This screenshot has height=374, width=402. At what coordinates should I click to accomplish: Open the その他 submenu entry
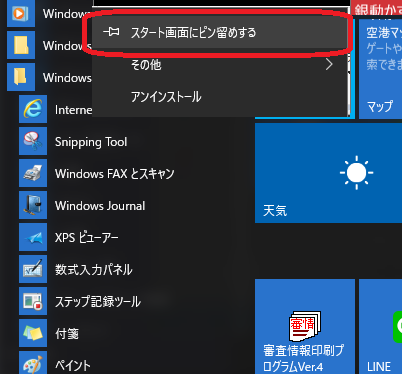click(x=219, y=65)
